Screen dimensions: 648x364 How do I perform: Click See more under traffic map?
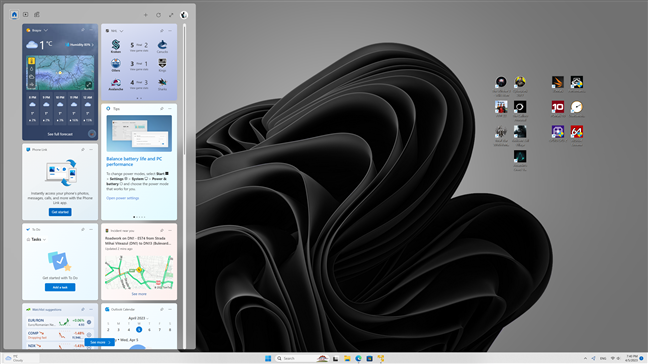click(x=139, y=294)
